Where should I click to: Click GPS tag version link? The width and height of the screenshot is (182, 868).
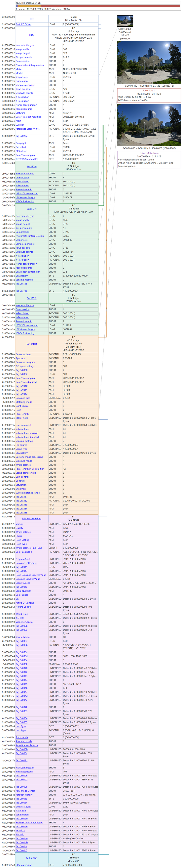coord(24,865)
